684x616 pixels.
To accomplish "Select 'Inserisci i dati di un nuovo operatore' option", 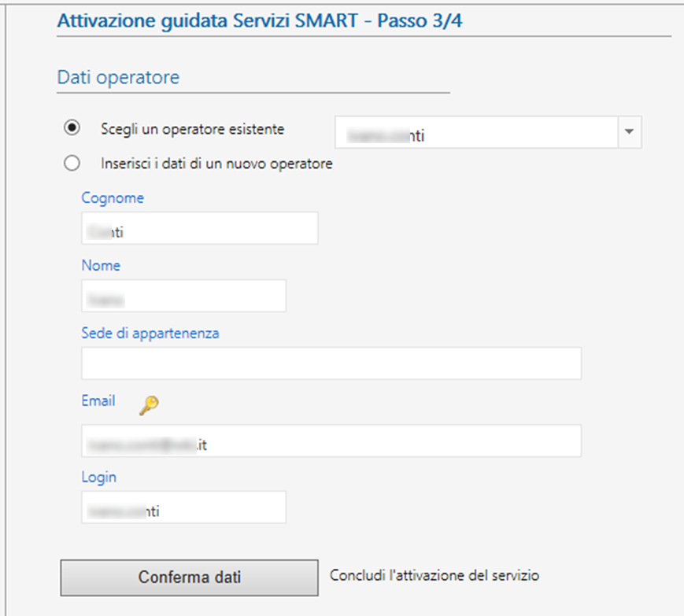I will (72, 163).
